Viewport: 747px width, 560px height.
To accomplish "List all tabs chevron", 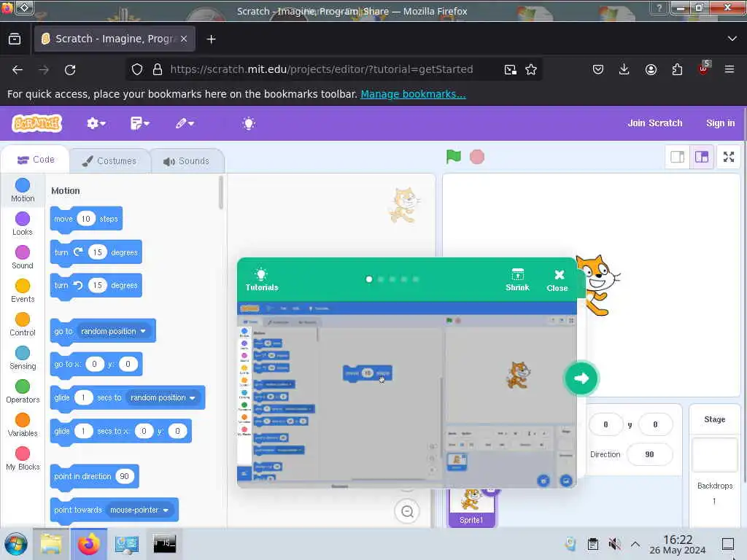I will [732, 39].
